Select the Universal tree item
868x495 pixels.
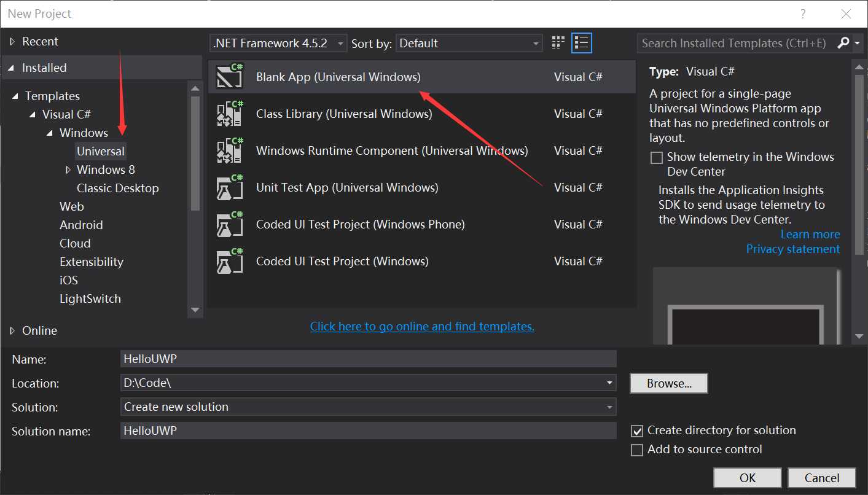point(101,151)
